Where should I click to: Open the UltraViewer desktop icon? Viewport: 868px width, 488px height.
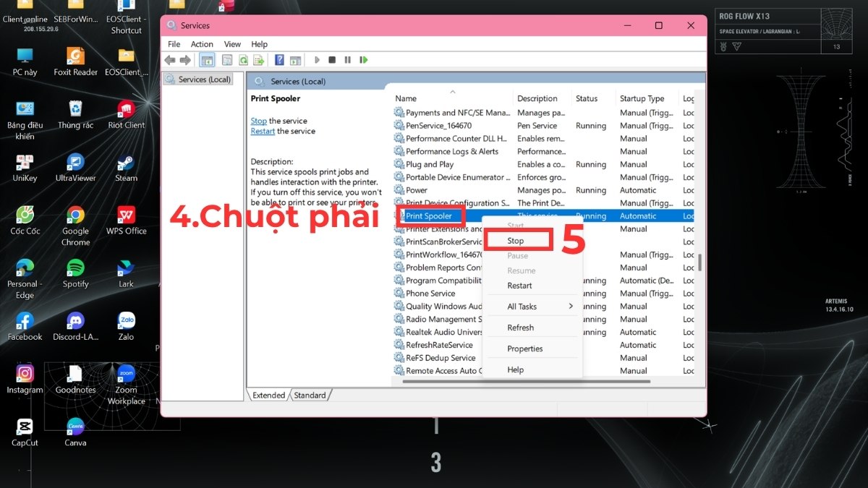(75, 166)
